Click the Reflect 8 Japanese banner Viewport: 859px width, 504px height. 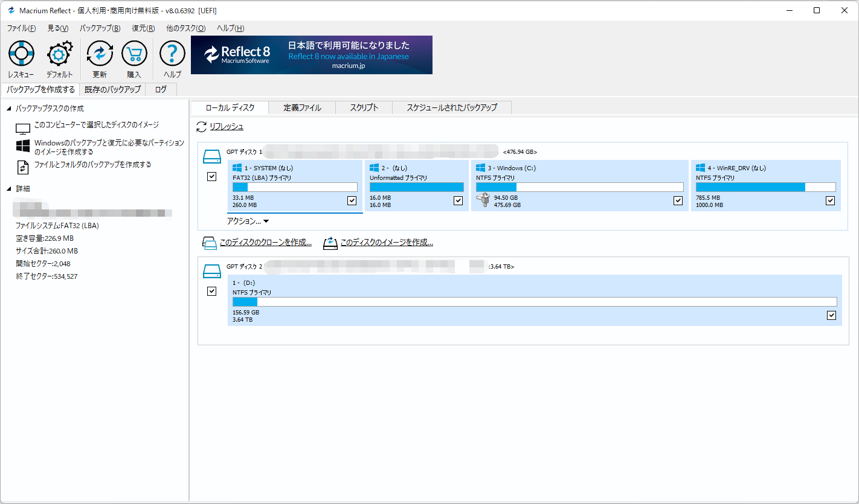click(311, 54)
